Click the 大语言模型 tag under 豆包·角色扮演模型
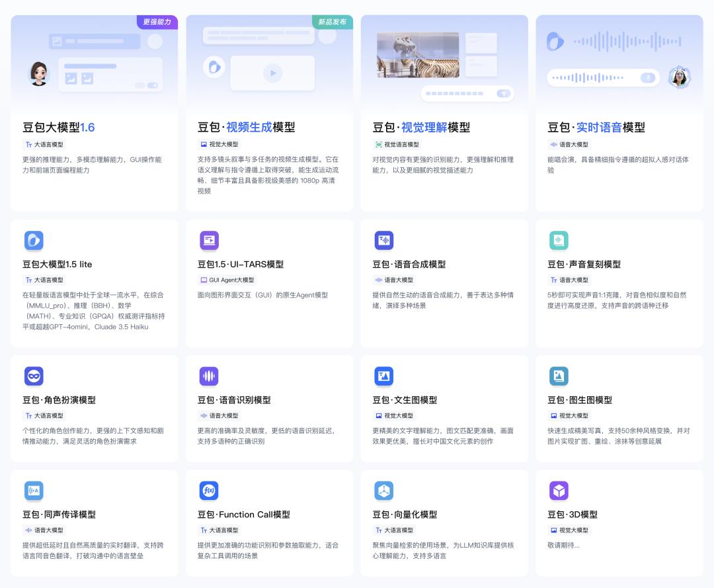Viewport: 714px width, 588px height. [44, 416]
